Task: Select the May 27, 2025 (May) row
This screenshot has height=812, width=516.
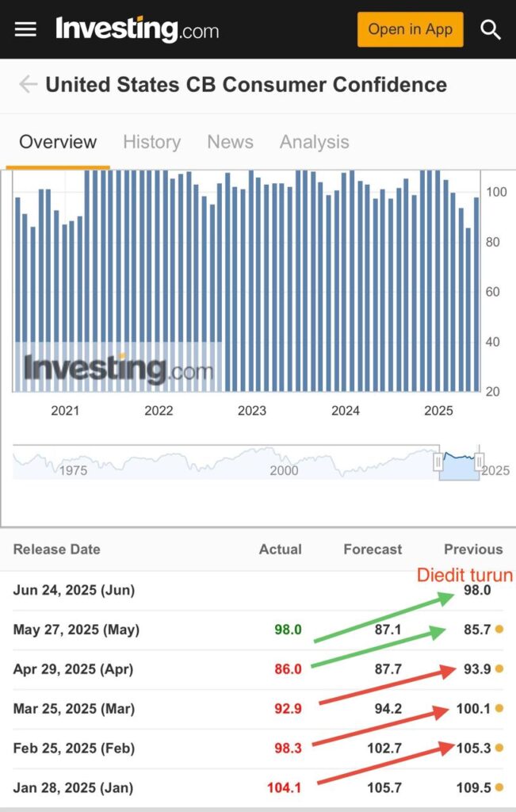Action: click(x=258, y=630)
